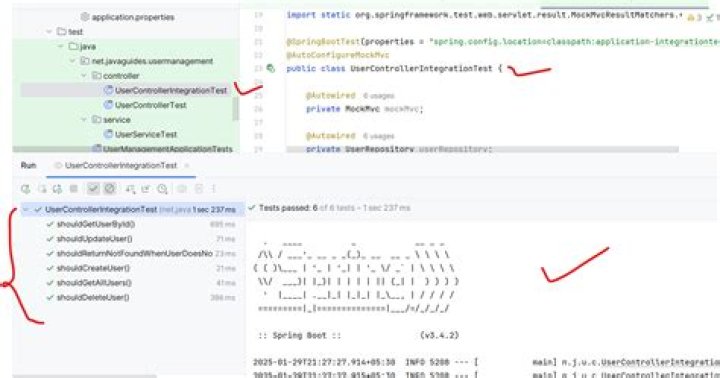Collapse the UserControllerIntegrationTest results root node
Viewport: 720px width, 378px height.
click(26, 210)
